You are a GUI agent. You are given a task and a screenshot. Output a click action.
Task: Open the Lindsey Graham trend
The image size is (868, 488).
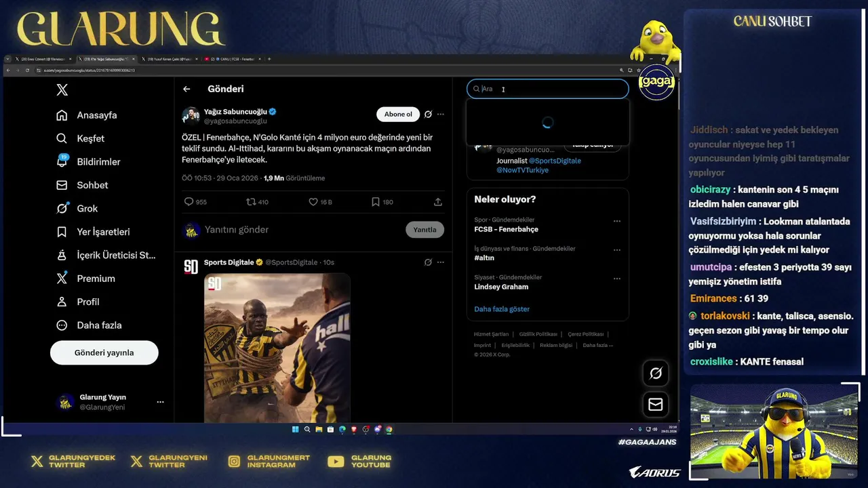(501, 287)
